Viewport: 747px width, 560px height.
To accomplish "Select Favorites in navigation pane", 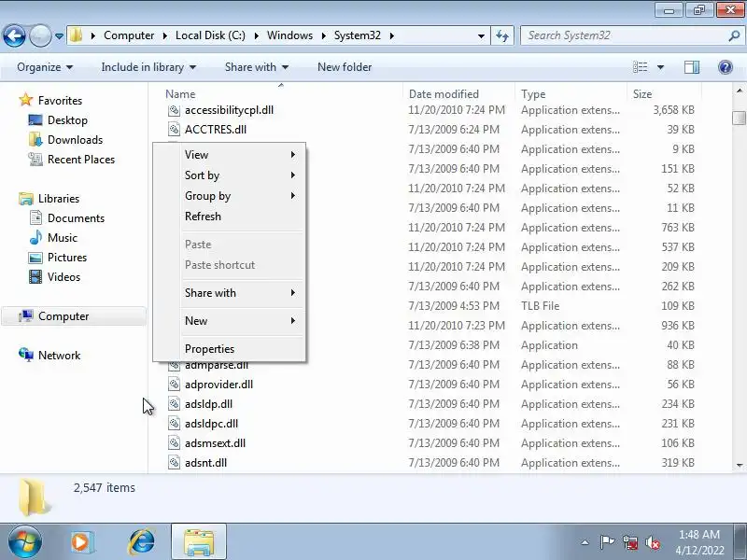I will click(x=60, y=101).
